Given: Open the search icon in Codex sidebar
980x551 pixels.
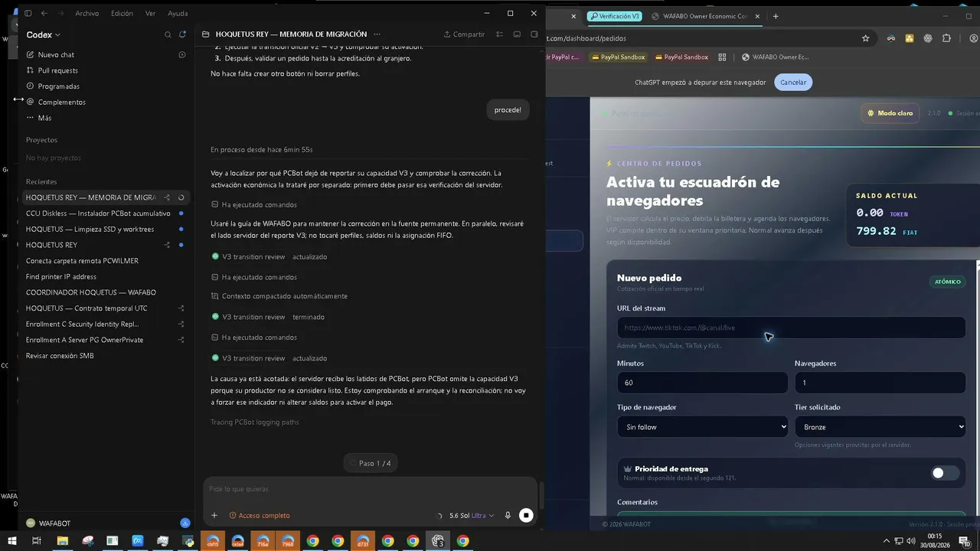Looking at the screenshot, I should point(168,34).
